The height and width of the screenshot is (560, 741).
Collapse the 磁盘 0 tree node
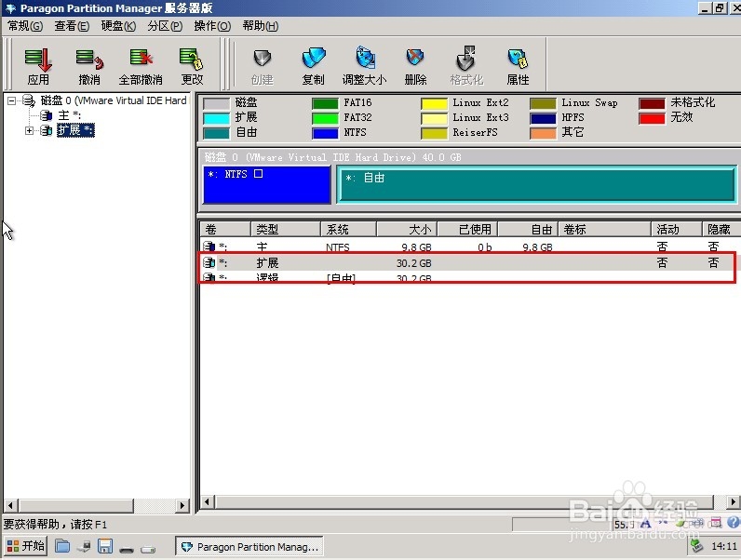12,100
